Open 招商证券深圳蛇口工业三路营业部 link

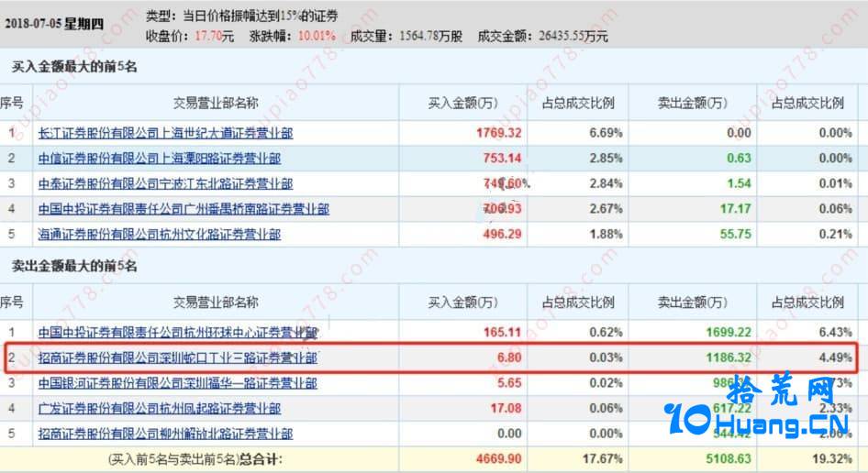178,357
